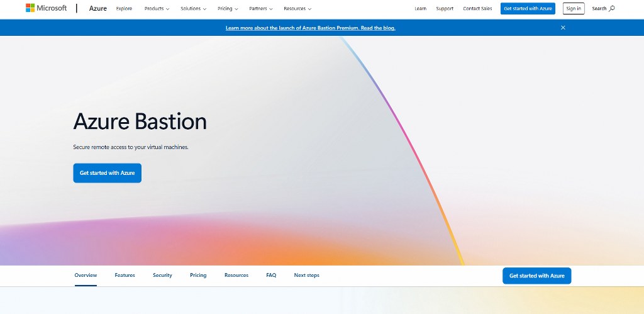The image size is (644, 314).
Task: Select the Overview tab
Action: pyautogui.click(x=86, y=276)
